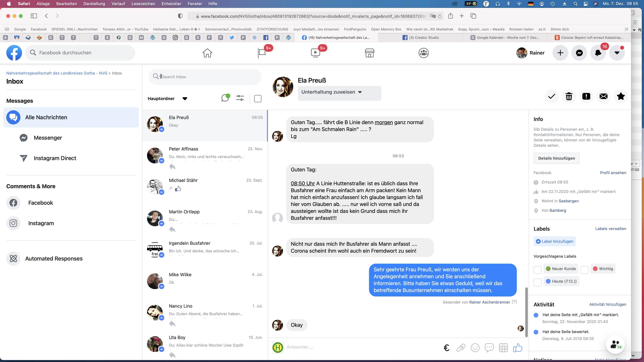The width and height of the screenshot is (644, 362).
Task: Select Alle Nachrichten in sidebar
Action: click(x=71, y=117)
